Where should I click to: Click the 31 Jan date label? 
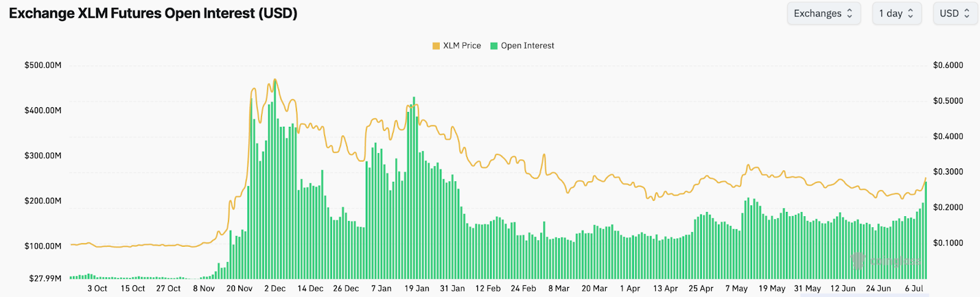[x=453, y=288]
